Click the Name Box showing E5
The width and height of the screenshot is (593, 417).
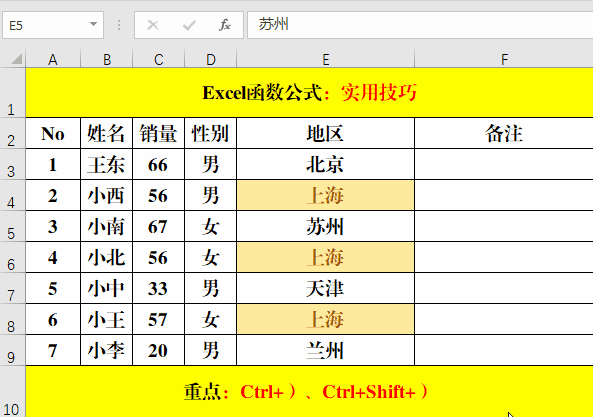pyautogui.click(x=53, y=25)
